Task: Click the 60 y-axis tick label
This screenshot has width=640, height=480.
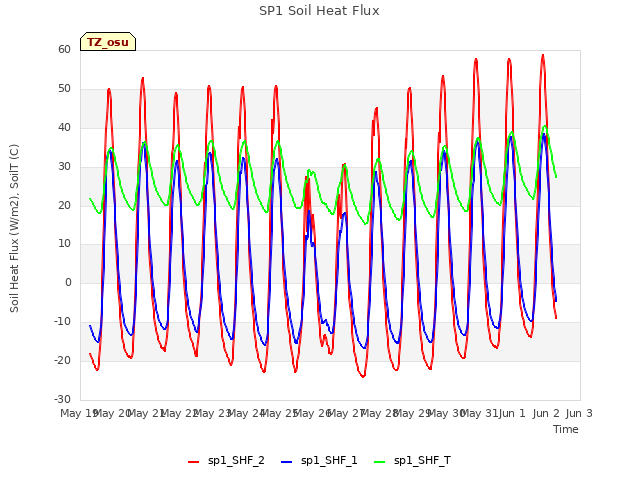Action: tap(64, 50)
